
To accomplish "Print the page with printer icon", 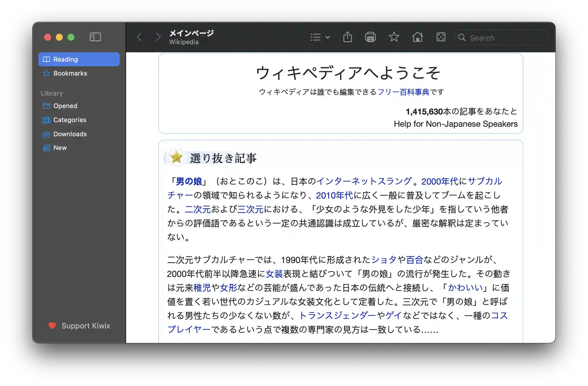I will pyautogui.click(x=370, y=37).
